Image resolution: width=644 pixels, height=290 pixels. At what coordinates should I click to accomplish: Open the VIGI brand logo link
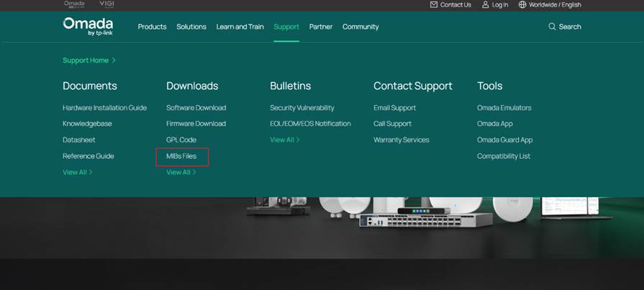pos(106,4)
